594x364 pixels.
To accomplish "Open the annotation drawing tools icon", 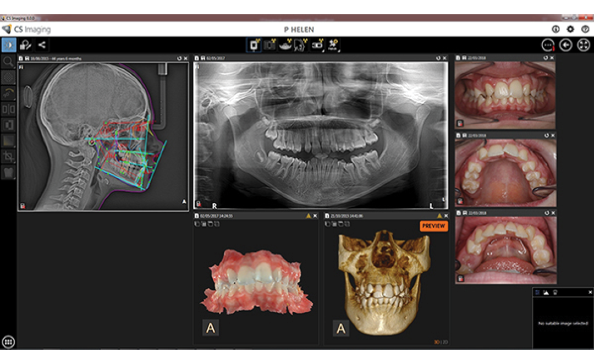I will [25, 46].
